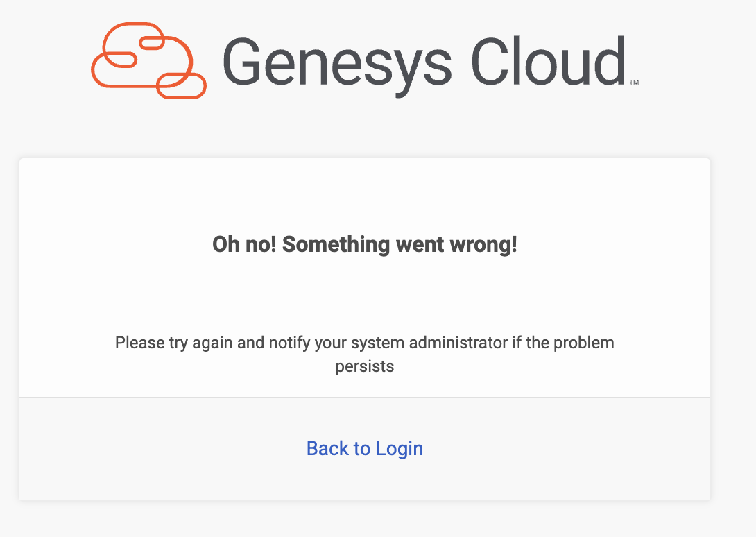Viewport: 756px width, 537px height.
Task: Click the blue Back to Login text
Action: pos(365,449)
